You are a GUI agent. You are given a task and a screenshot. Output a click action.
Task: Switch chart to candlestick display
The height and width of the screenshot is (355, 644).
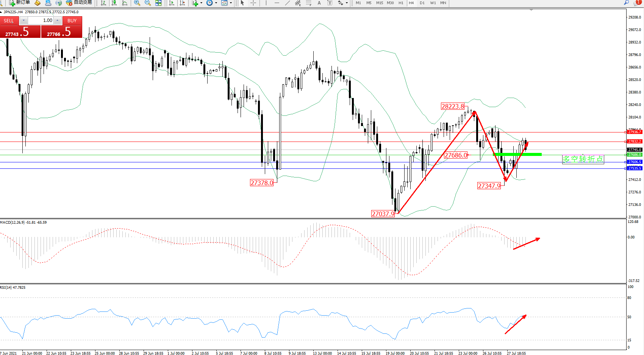point(114,3)
